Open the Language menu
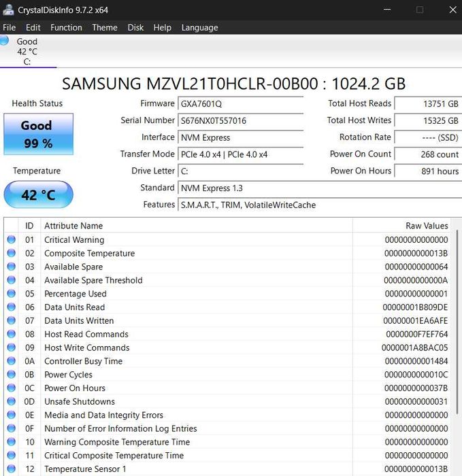This screenshot has height=476, width=462. tap(199, 28)
